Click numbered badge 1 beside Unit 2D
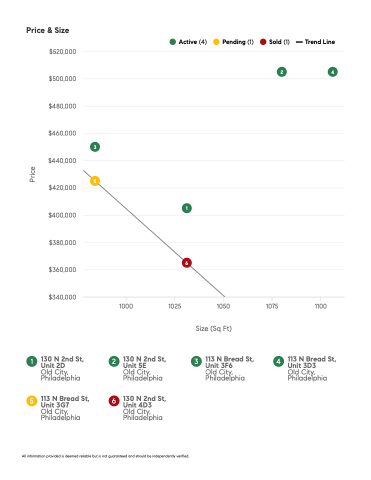Image resolution: width=371 pixels, height=480 pixels. click(x=32, y=361)
